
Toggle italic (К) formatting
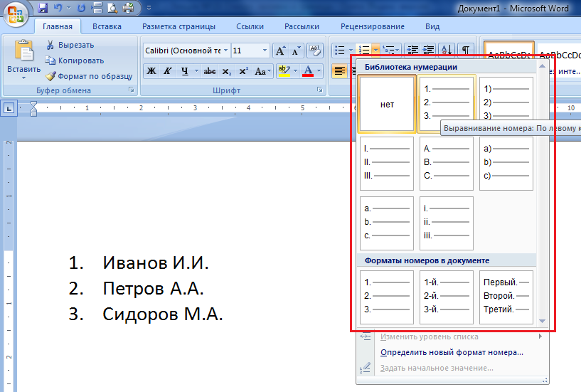point(168,71)
